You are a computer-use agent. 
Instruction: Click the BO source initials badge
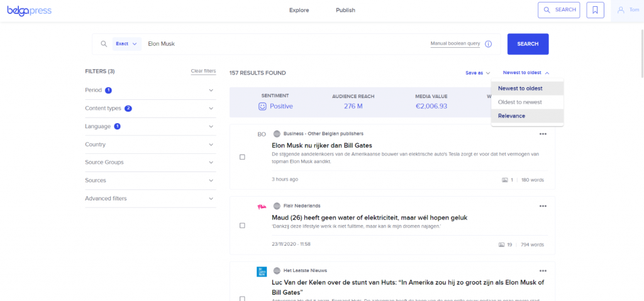[262, 134]
